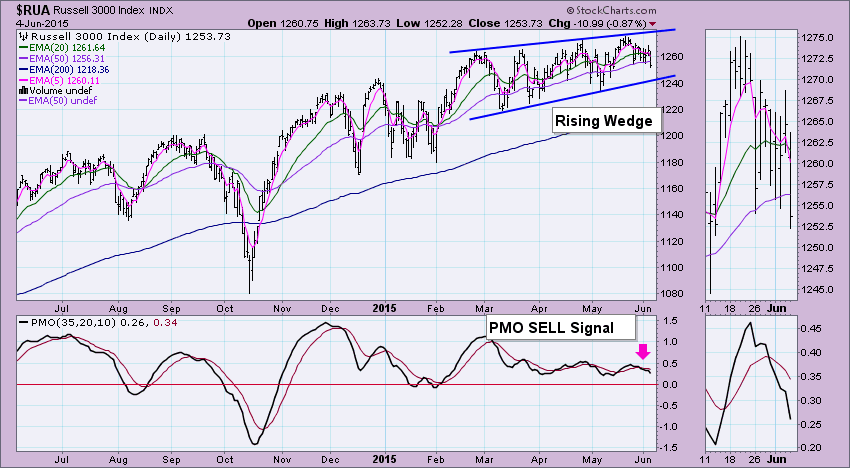
Task: Click the StockCharts.com copyright text
Action: point(611,10)
